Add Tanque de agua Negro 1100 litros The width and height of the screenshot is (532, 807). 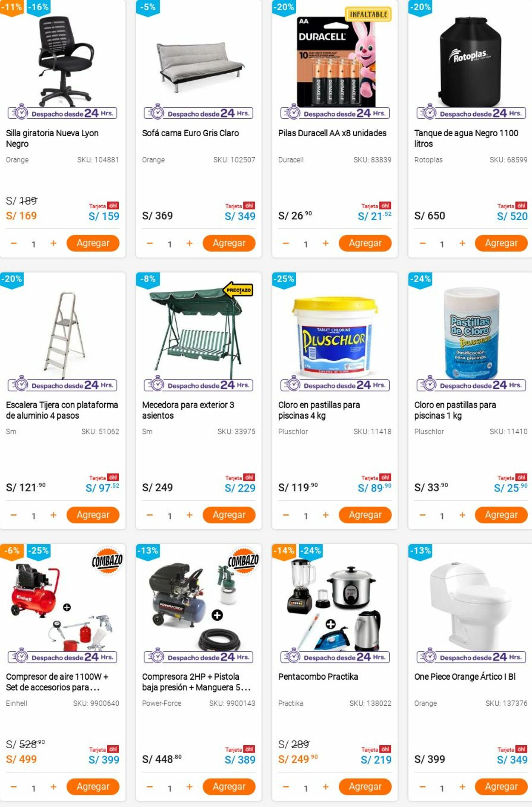click(x=501, y=243)
